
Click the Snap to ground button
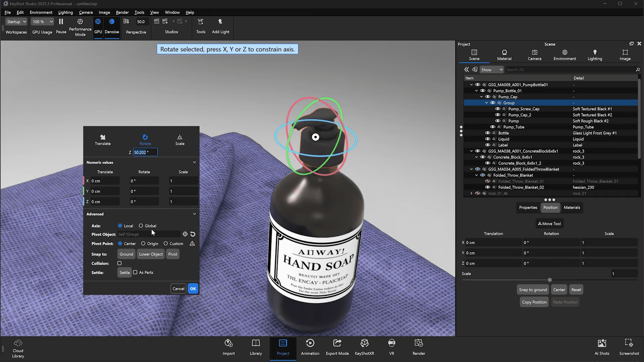tap(533, 289)
